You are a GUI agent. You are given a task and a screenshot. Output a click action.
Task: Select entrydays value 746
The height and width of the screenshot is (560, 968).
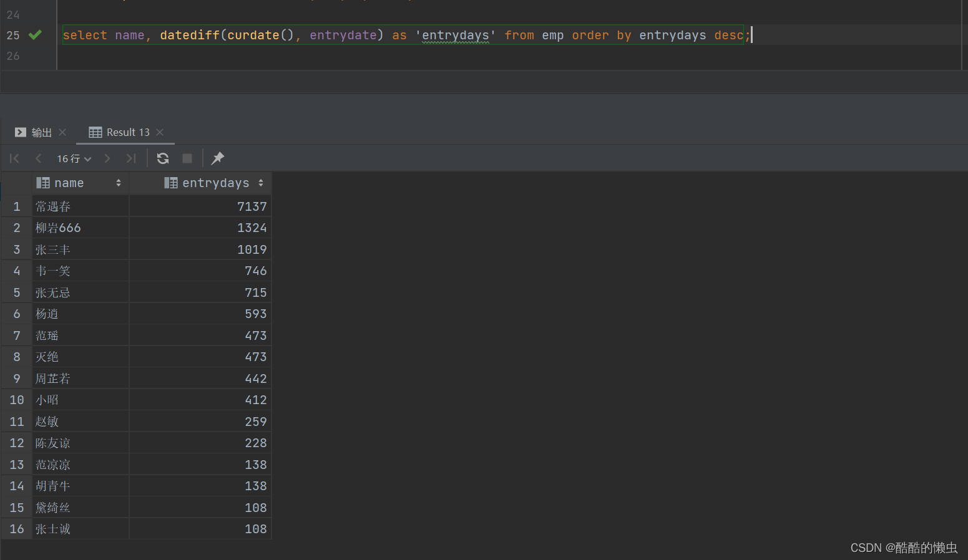click(200, 271)
